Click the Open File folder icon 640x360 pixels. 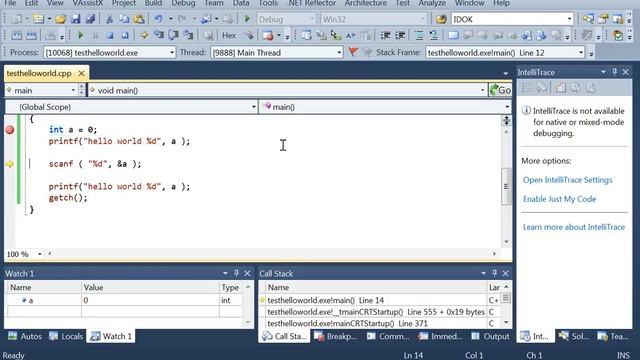(x=60, y=19)
